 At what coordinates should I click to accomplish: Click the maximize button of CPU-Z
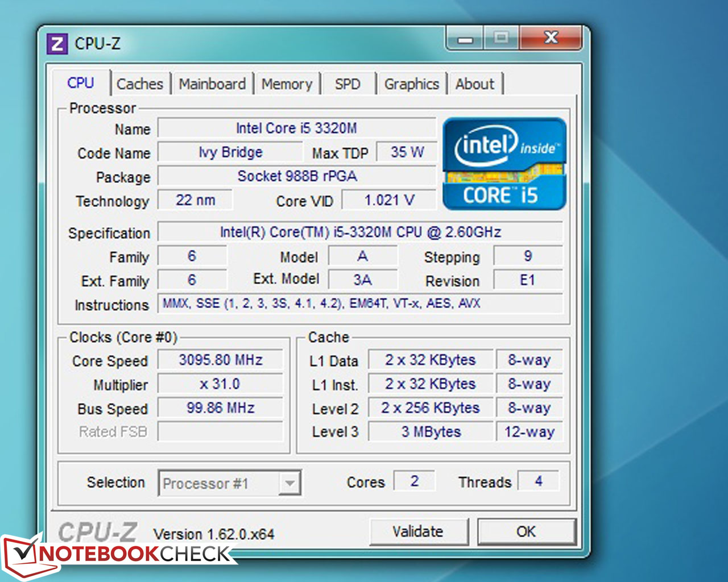(501, 39)
